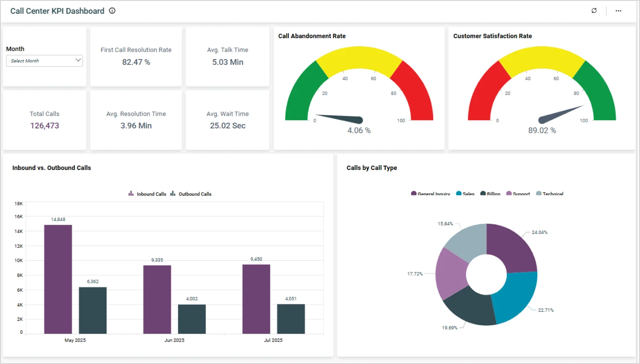Screen dimensions: 640x364
Task: Select the Jun 2025 outbound bar 4,002
Action: point(192,319)
